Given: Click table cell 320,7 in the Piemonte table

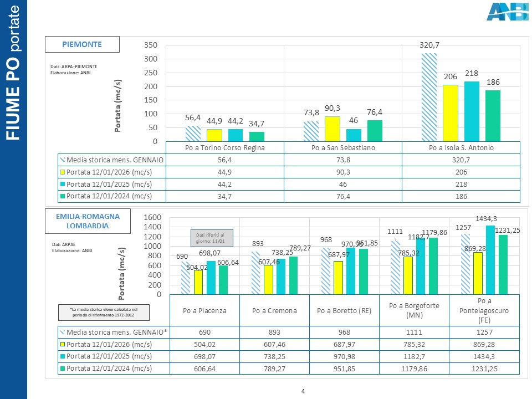Looking at the screenshot, I should (461, 160).
